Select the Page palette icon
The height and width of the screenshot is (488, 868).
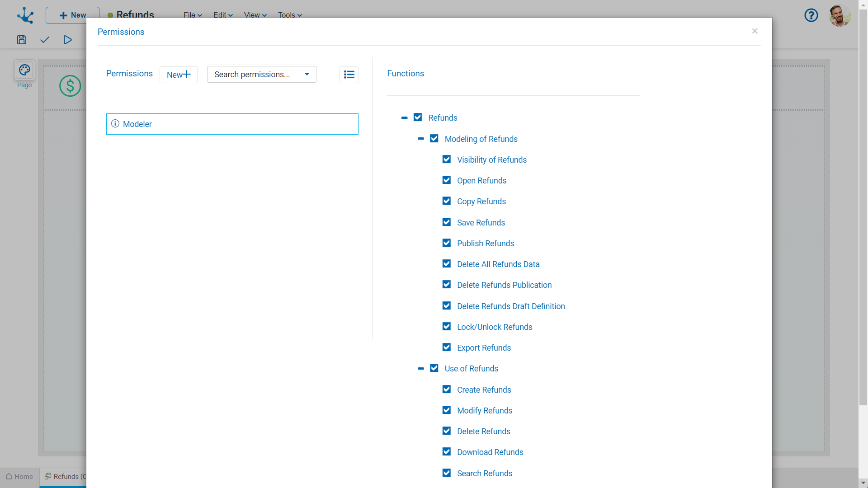coord(24,70)
